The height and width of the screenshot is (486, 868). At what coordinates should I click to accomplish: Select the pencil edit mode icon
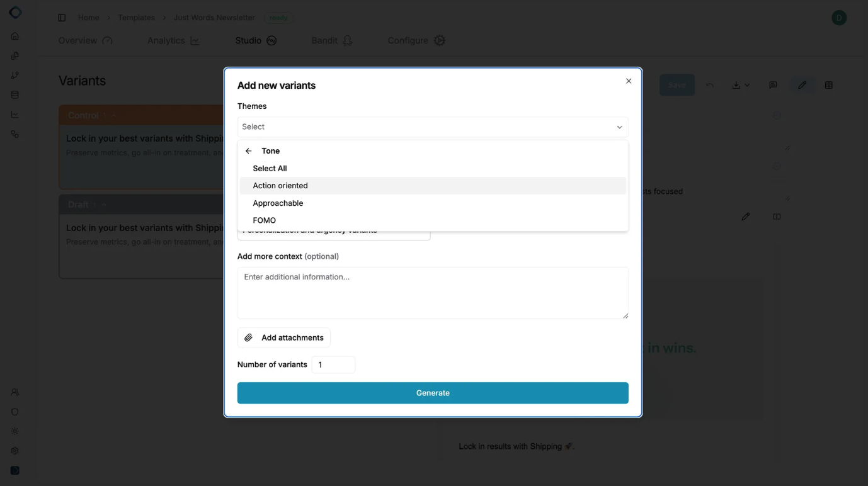pyautogui.click(x=802, y=84)
